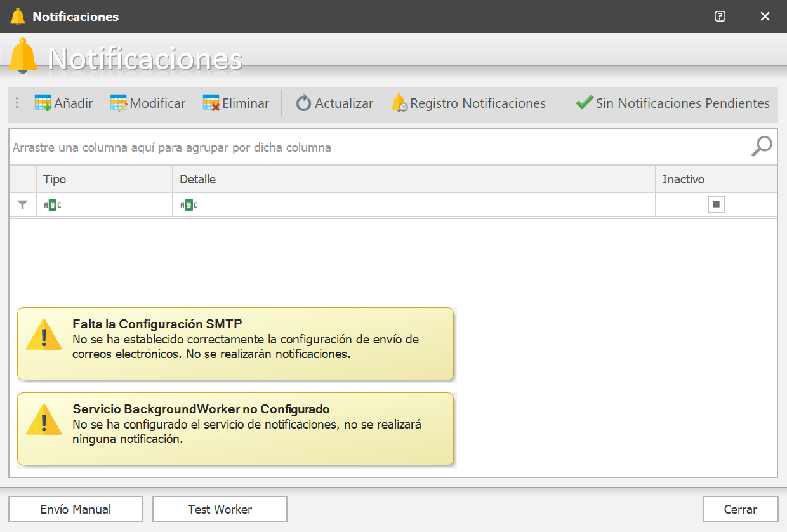
Task: Toggle the Inactivo filter checkbox
Action: coord(717,204)
